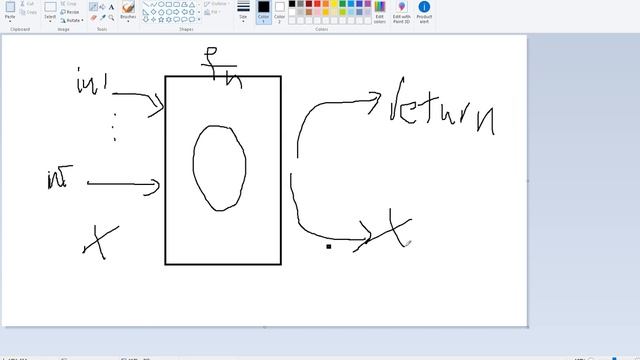The image size is (640, 360).
Task: Choose the Hexagon shape
Action: (x=169, y=12)
